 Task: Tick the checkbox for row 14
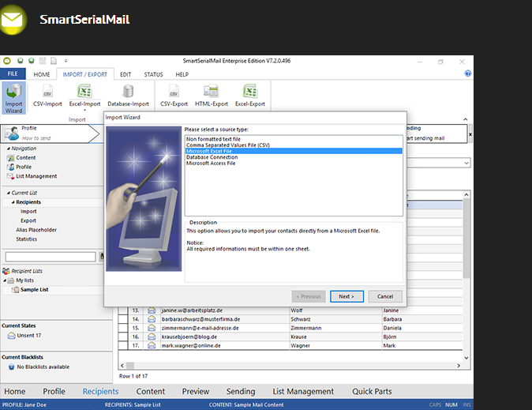(123, 319)
